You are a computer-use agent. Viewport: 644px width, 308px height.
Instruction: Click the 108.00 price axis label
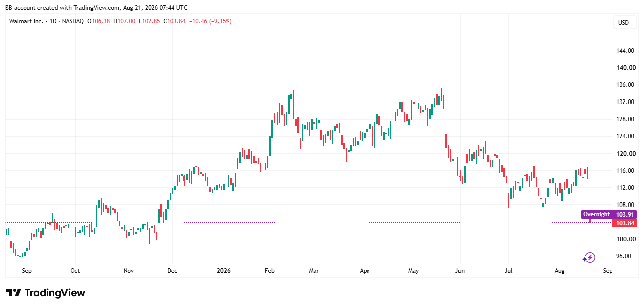(x=625, y=205)
